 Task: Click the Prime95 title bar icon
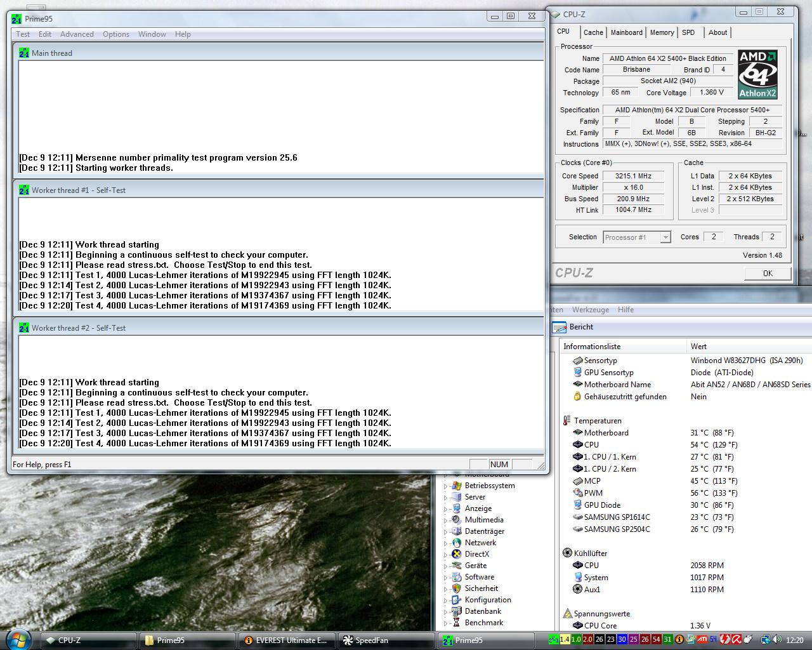[x=16, y=19]
